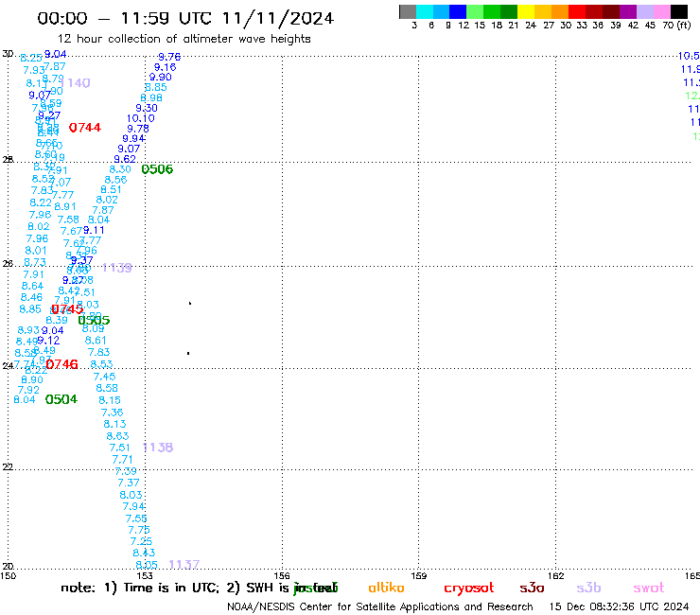Click the 8.30 wave height value
Image resolution: width=700 pixels, height=615 pixels.
point(120,169)
